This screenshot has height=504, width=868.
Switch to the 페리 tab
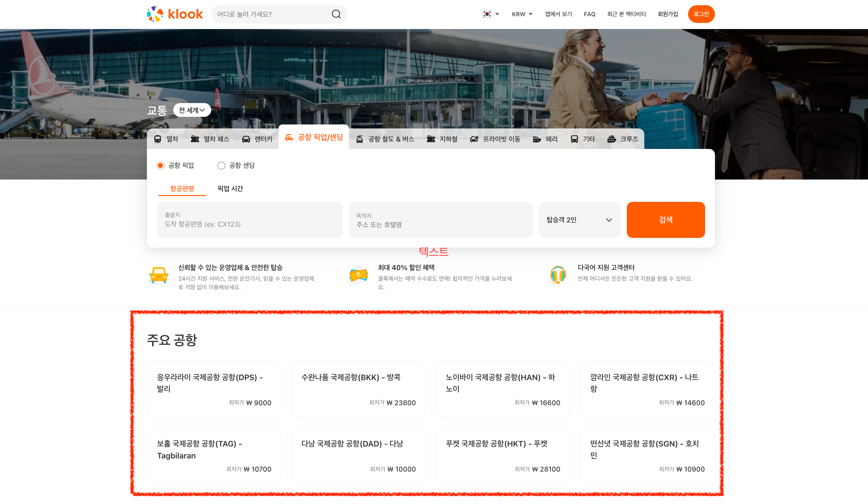click(x=545, y=139)
